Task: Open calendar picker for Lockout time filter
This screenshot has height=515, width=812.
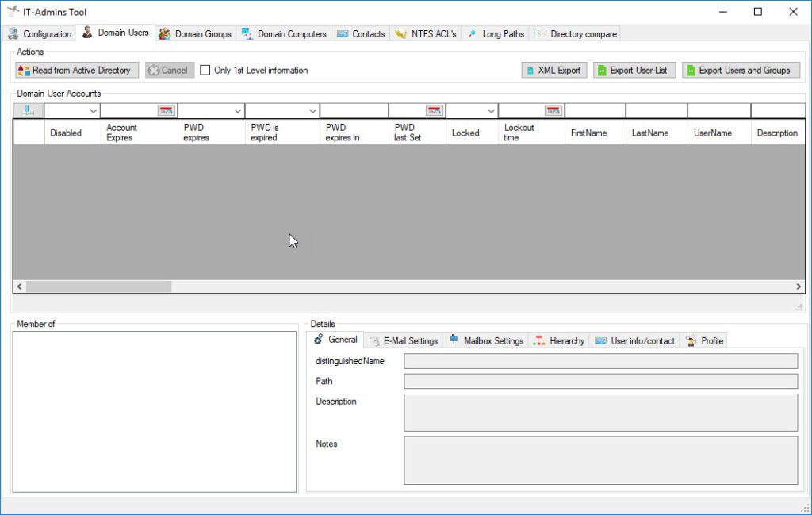Action: coord(553,111)
